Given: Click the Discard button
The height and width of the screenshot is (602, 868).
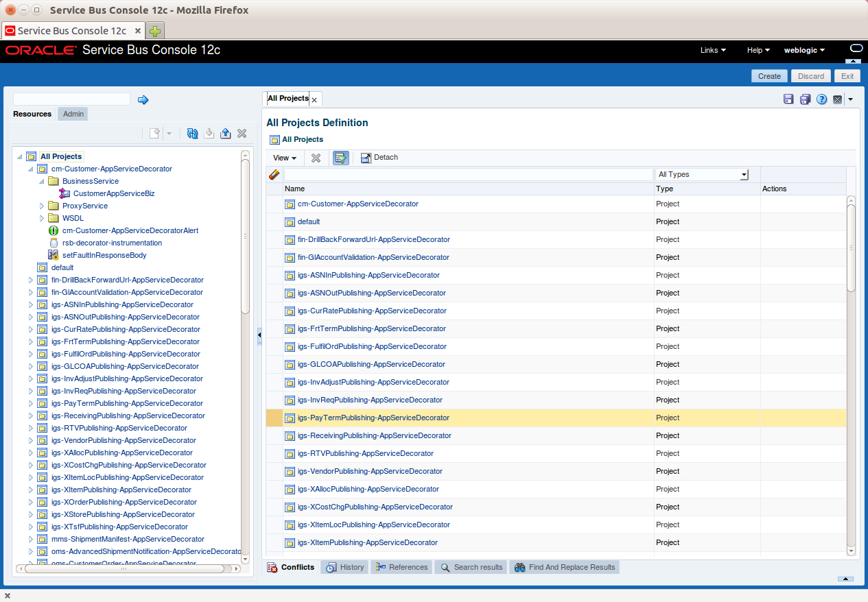Looking at the screenshot, I should click(811, 76).
